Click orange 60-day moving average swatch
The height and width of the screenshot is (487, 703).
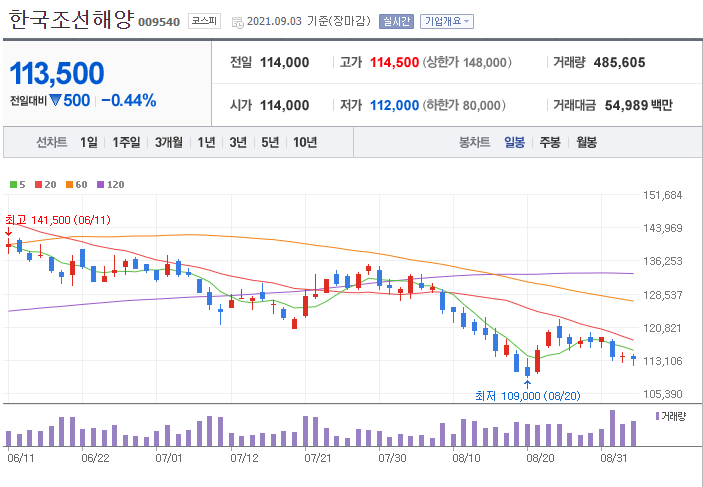69,184
